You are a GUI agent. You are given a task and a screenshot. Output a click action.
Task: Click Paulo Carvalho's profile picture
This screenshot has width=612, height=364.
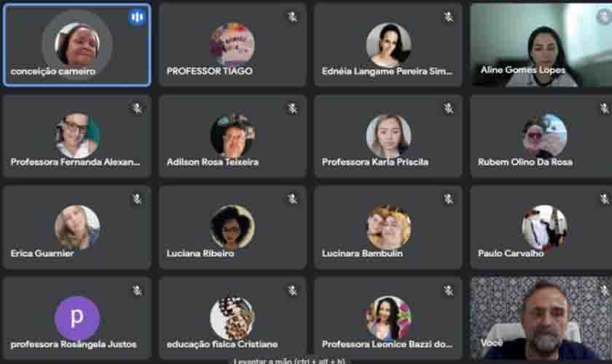tap(545, 227)
